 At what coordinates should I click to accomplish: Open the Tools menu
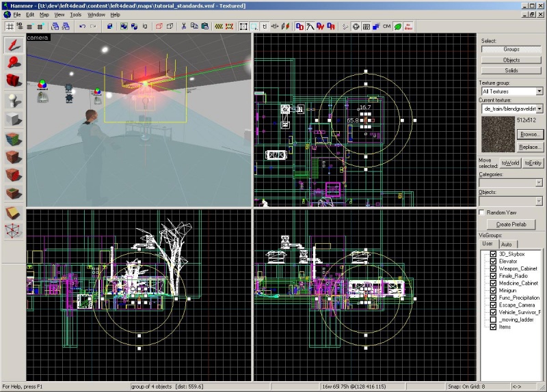tap(75, 14)
